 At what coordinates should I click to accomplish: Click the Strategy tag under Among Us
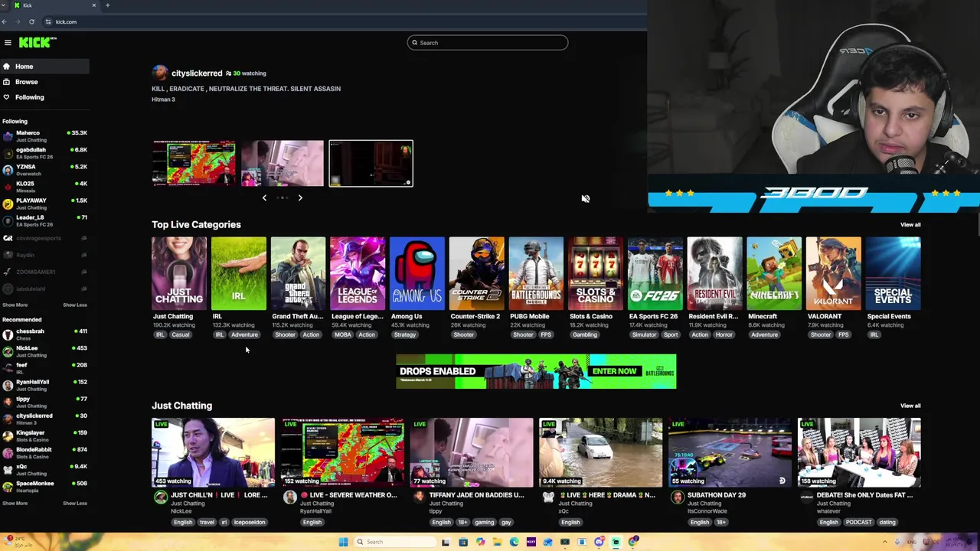405,334
